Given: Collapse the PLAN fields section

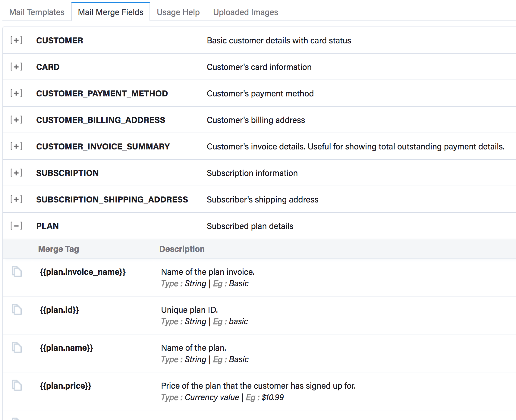Looking at the screenshot, I should (x=16, y=226).
